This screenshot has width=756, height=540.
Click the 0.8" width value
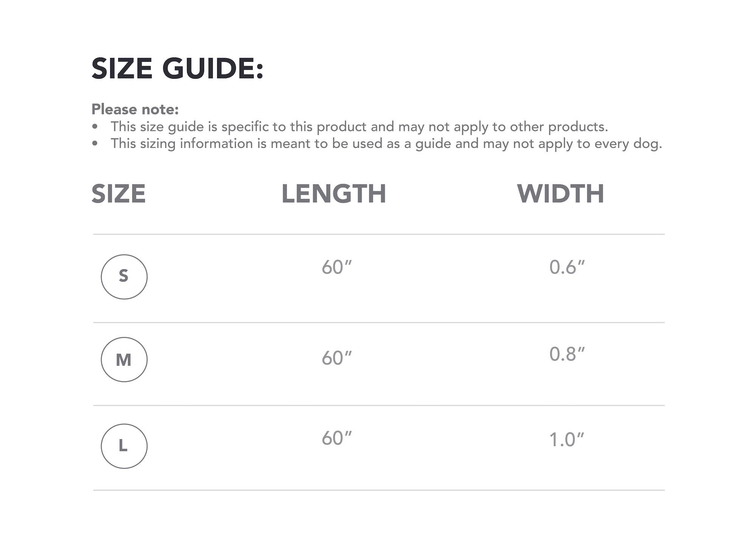pyautogui.click(x=567, y=354)
